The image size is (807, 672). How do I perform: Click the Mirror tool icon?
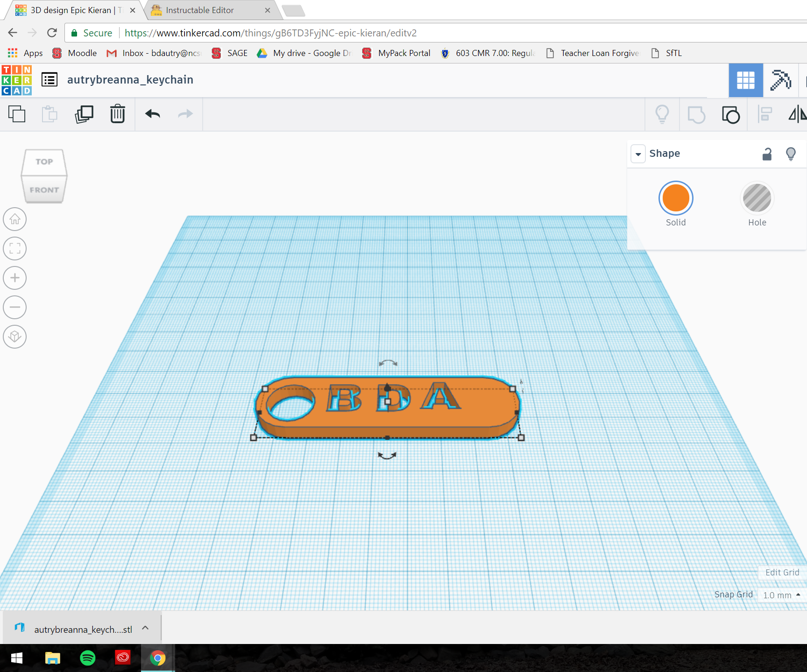[798, 114]
